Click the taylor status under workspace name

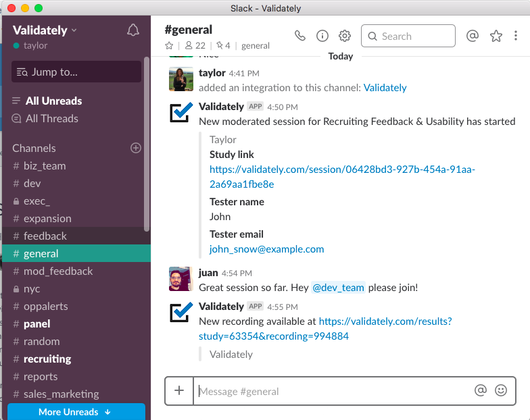coord(30,46)
